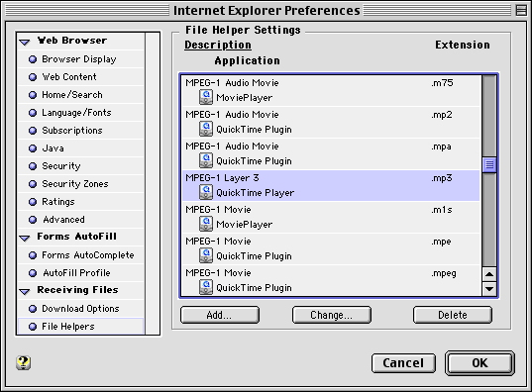This screenshot has height=392, width=532.
Task: Delete the selected file helper
Action: click(453, 315)
